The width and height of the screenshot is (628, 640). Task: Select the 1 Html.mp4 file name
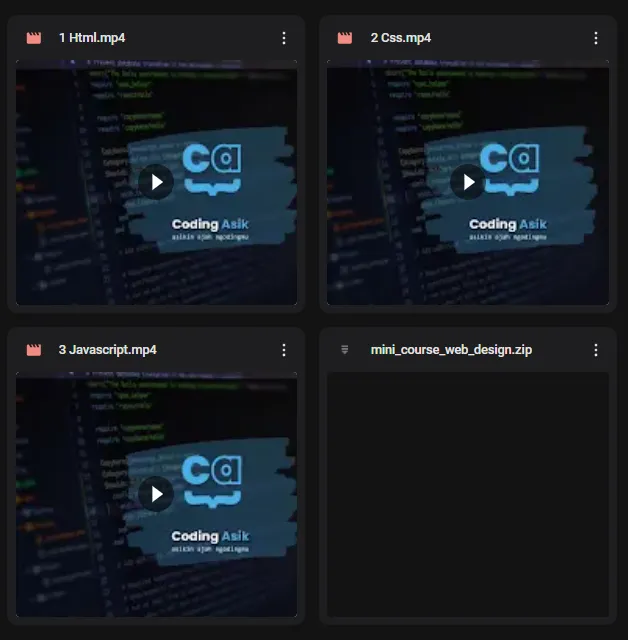(92, 38)
